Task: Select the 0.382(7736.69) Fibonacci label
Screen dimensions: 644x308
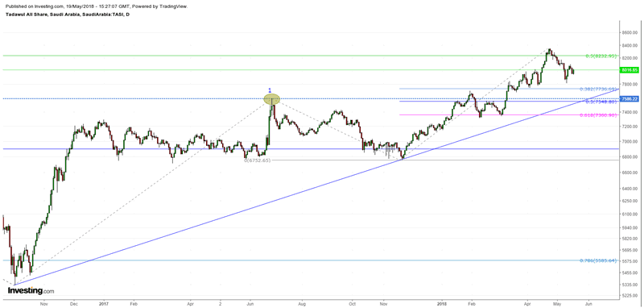Action: click(598, 89)
